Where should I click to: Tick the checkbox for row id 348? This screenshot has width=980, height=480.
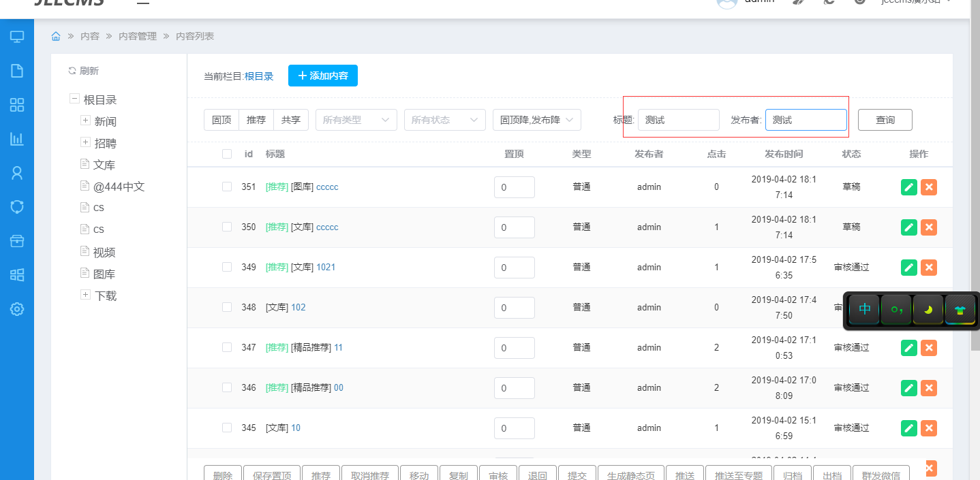(227, 308)
